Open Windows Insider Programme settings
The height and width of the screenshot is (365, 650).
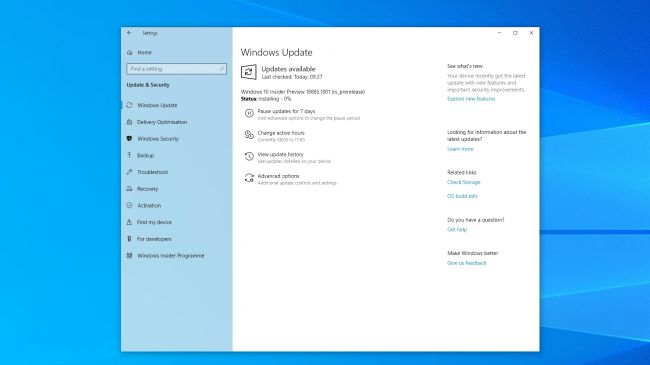[170, 256]
